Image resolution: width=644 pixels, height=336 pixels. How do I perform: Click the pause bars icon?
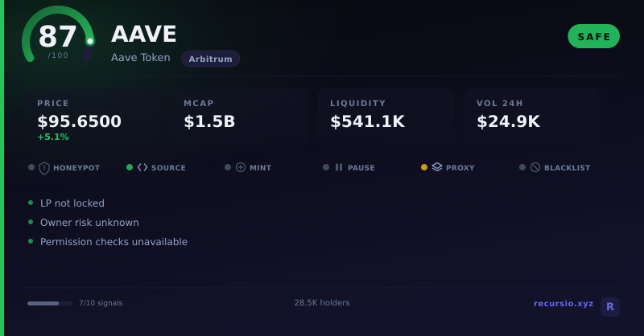pyautogui.click(x=339, y=167)
